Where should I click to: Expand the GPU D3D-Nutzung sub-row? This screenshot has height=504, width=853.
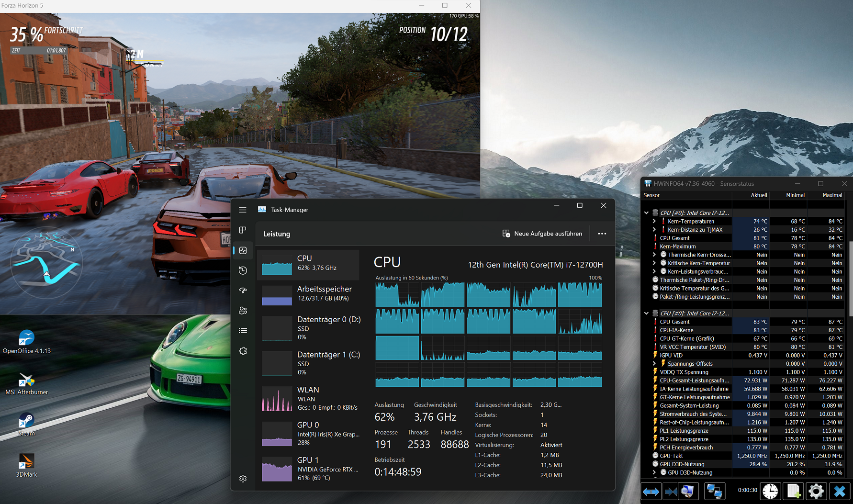654,472
